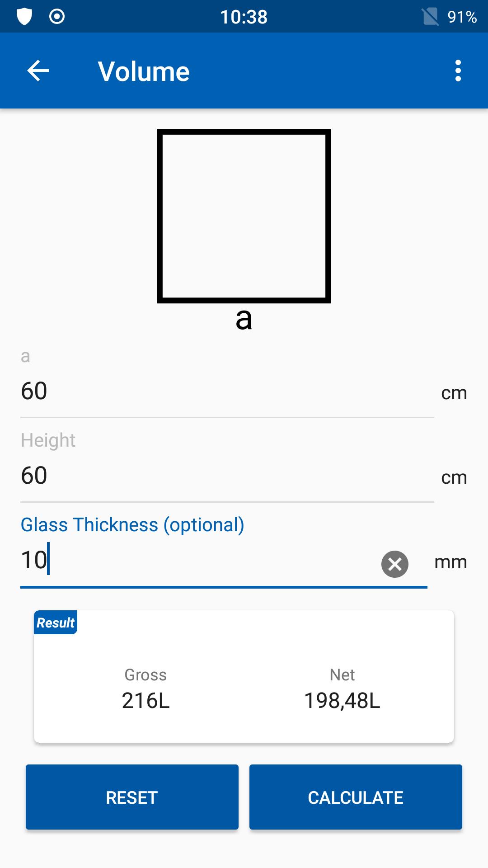488x868 pixels.
Task: Tap the mm unit next to Glass Thickness
Action: (450, 562)
